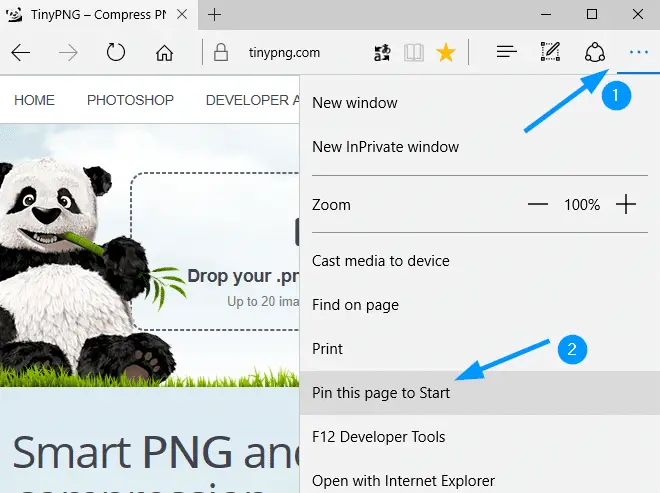Close the TinyPNG tab
This screenshot has height=493, width=660.
click(182, 14)
